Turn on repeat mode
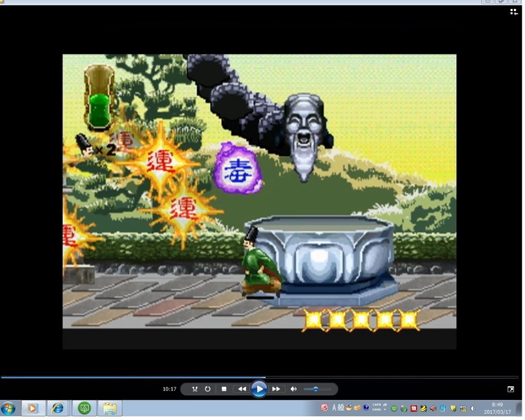525x420 pixels. 207,389
